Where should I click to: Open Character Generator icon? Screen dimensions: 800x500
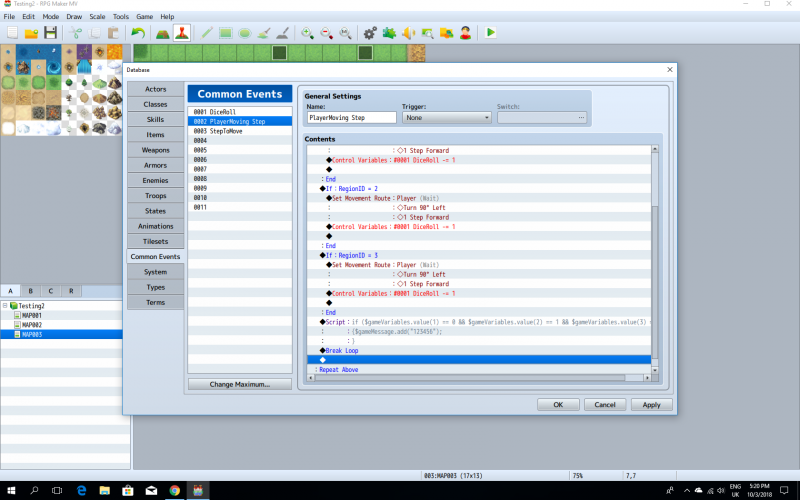(x=465, y=33)
